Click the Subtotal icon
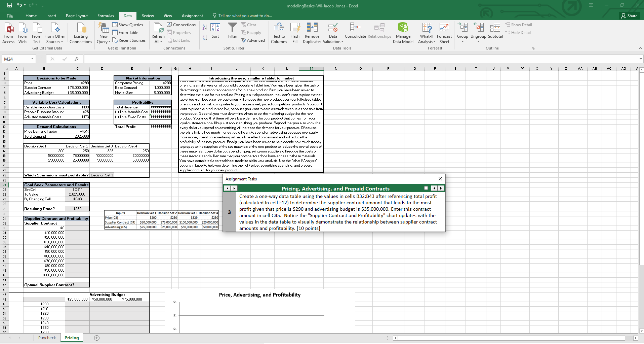644x344 pixels. 495,32
